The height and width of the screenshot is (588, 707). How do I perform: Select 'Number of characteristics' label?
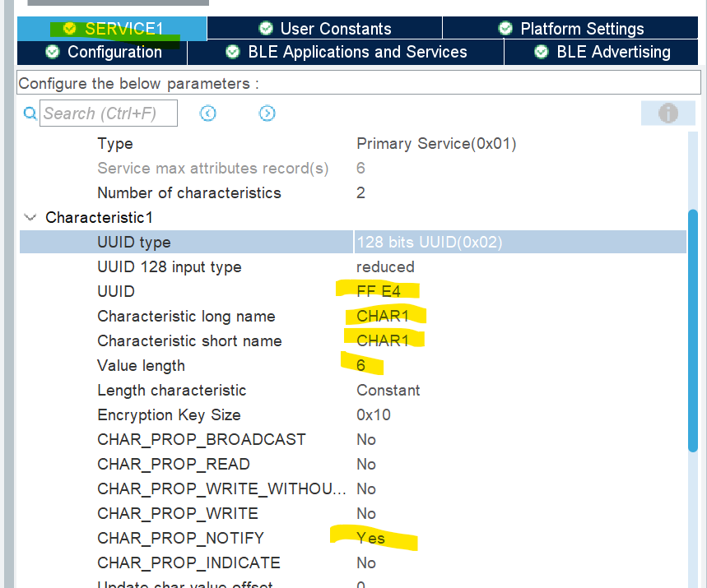189,192
